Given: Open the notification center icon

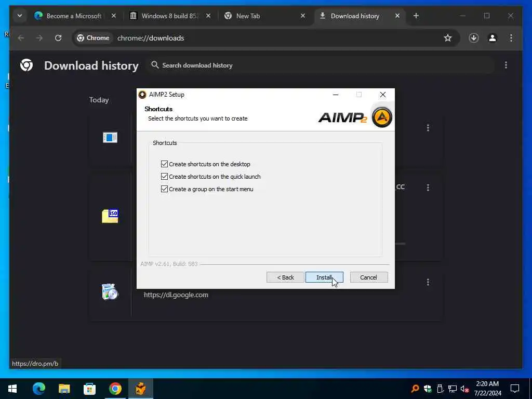Looking at the screenshot, I should tap(515, 389).
